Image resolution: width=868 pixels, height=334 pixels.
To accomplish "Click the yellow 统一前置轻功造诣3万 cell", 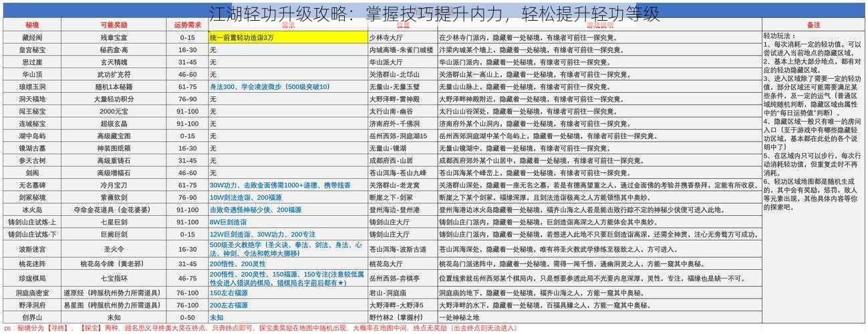I will click(x=288, y=37).
